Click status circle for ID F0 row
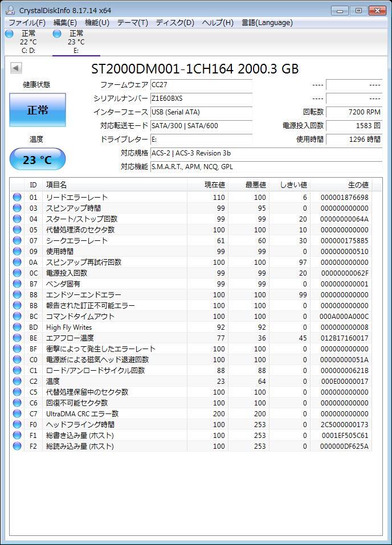This screenshot has width=392, height=545. tap(17, 424)
